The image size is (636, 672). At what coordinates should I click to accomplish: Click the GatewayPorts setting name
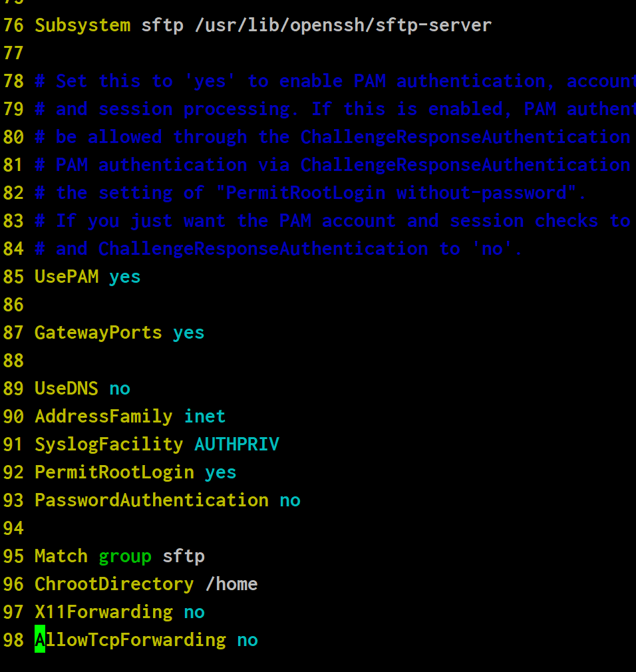[x=98, y=333]
